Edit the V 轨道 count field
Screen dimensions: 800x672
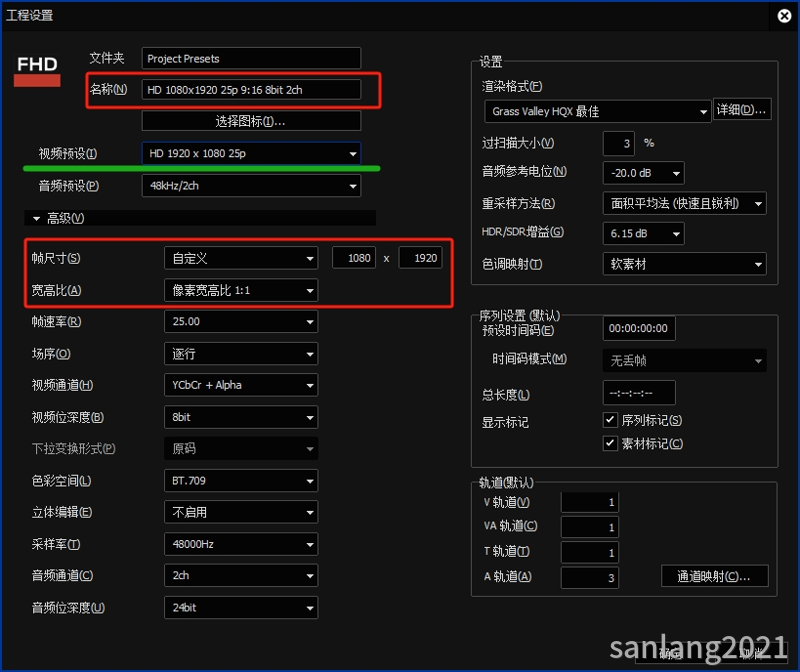point(590,503)
